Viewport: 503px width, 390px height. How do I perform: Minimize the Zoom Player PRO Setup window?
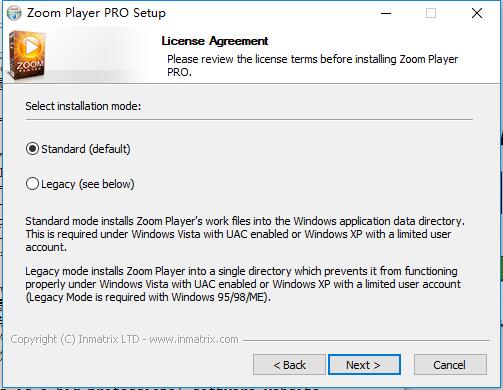386,13
